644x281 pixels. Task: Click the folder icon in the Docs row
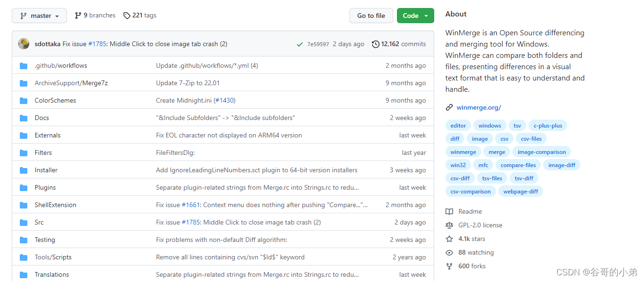click(24, 118)
